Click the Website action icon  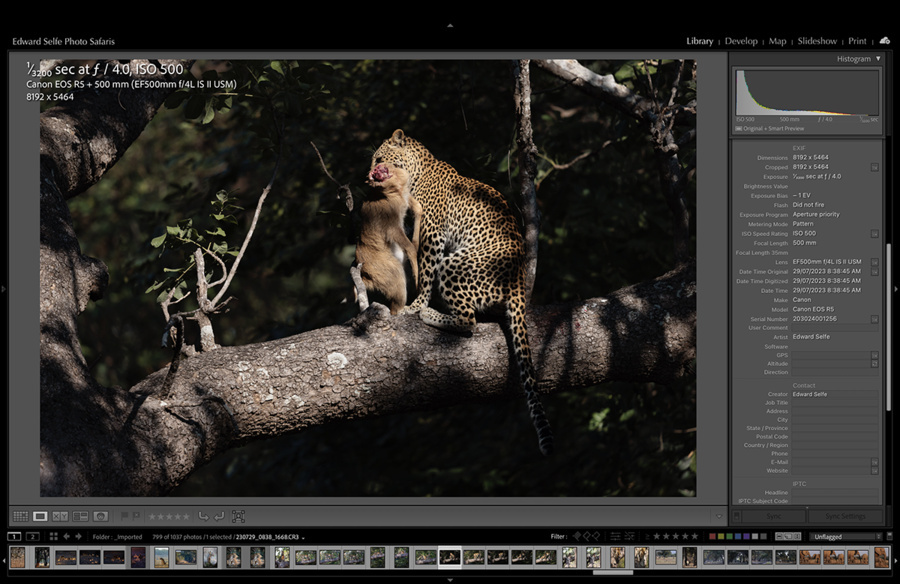coord(874,470)
